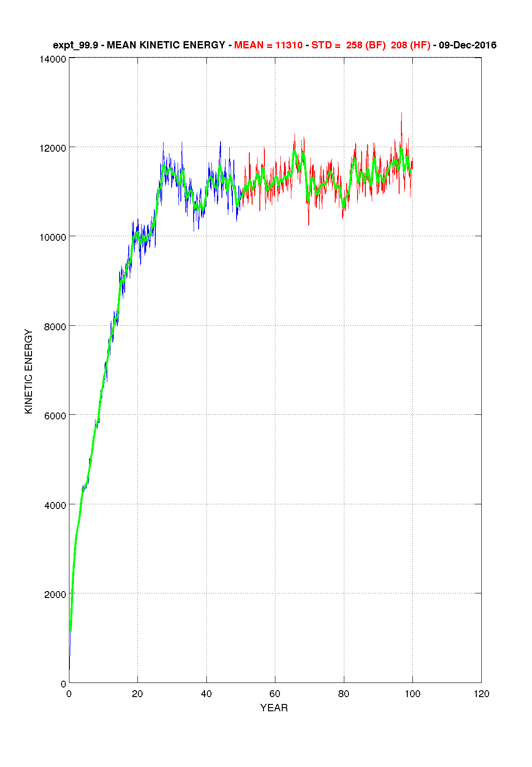The width and height of the screenshot is (532, 767).
Task: Click the 4000 tick label on the Y-axis
Action: [56, 506]
